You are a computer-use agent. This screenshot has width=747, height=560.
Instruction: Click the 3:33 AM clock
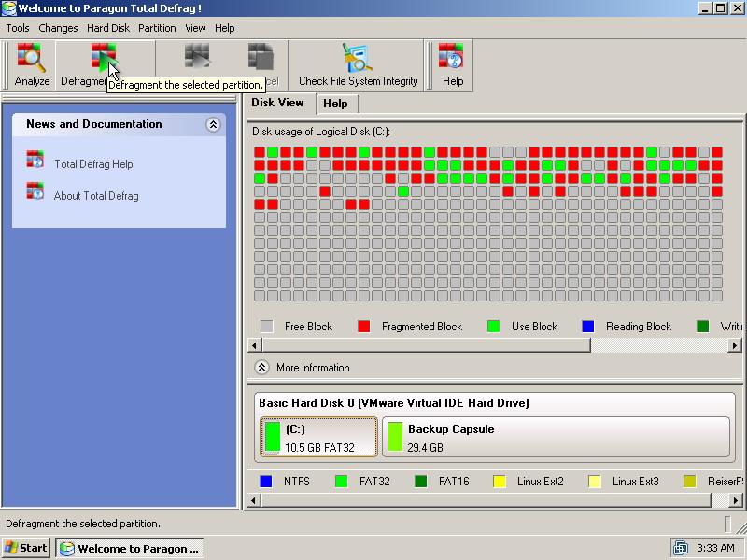[x=715, y=548]
